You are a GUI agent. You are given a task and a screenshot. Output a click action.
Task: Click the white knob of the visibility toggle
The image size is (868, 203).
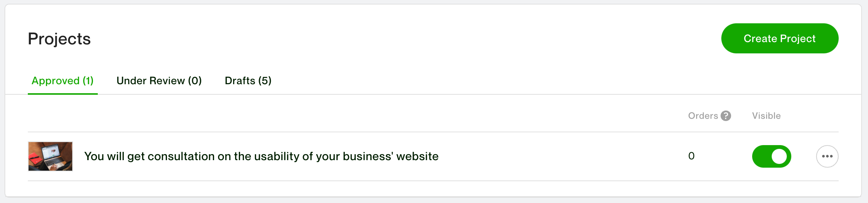(x=779, y=156)
